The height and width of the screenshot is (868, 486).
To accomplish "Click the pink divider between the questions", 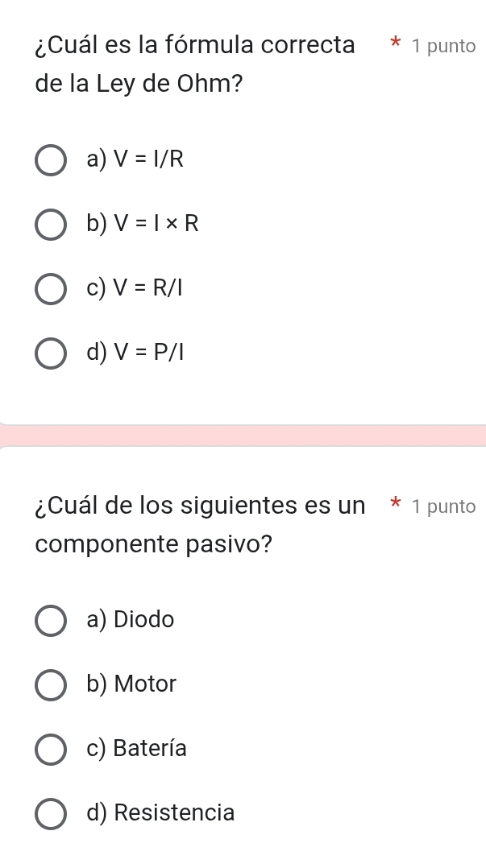I will [x=243, y=436].
